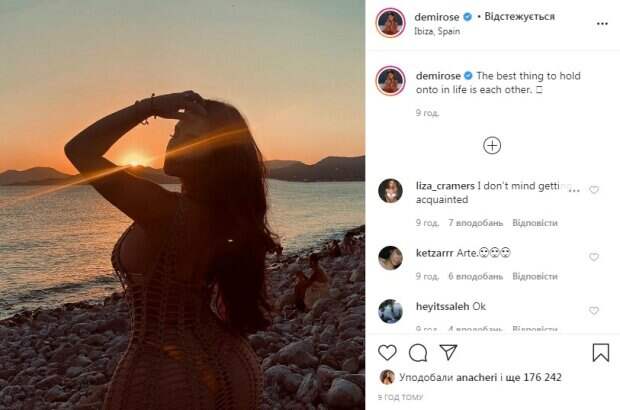
Task: Like heyitssaleh's comment
Action: pyautogui.click(x=594, y=311)
